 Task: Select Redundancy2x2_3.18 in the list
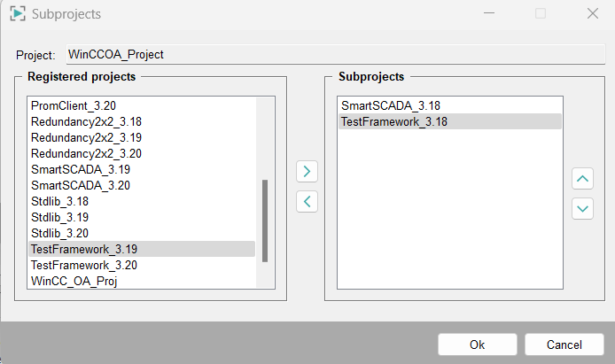point(86,121)
